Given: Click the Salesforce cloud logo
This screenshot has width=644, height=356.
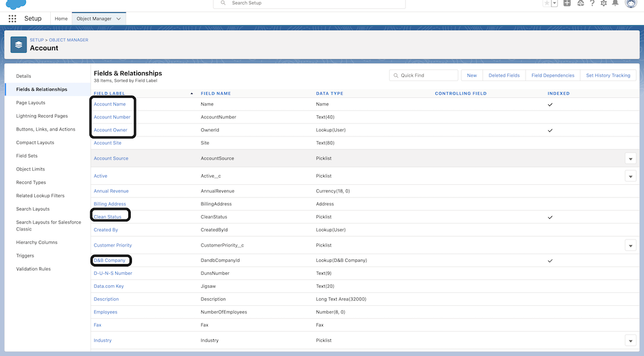Looking at the screenshot, I should tap(16, 4).
